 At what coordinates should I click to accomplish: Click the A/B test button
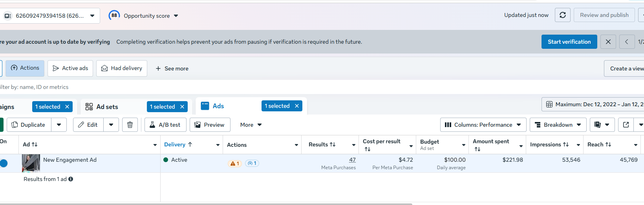165,125
